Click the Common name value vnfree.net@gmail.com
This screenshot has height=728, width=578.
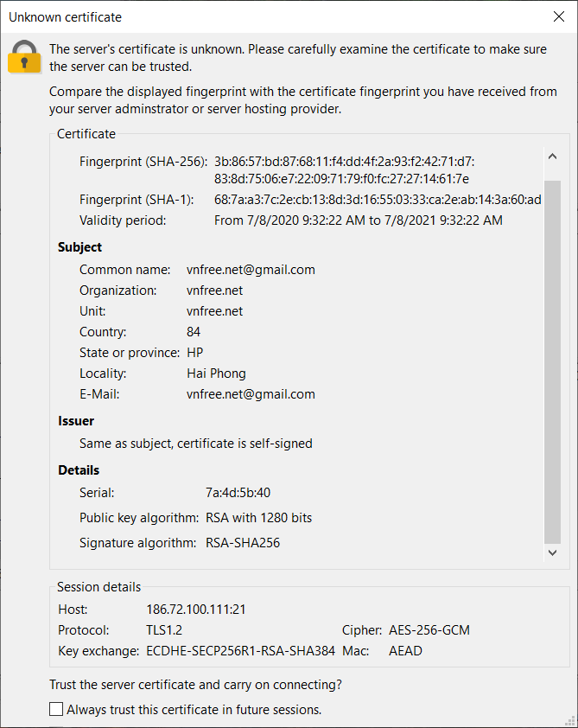[x=251, y=270]
